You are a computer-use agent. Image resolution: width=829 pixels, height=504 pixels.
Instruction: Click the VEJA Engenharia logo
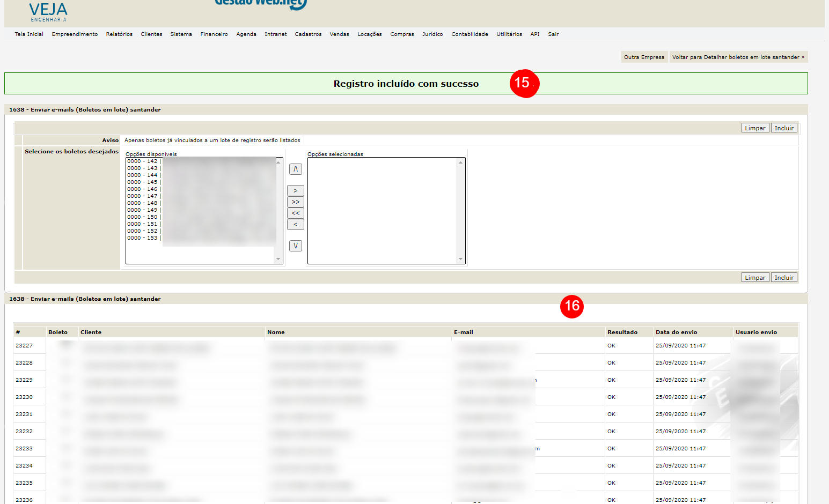click(x=48, y=12)
